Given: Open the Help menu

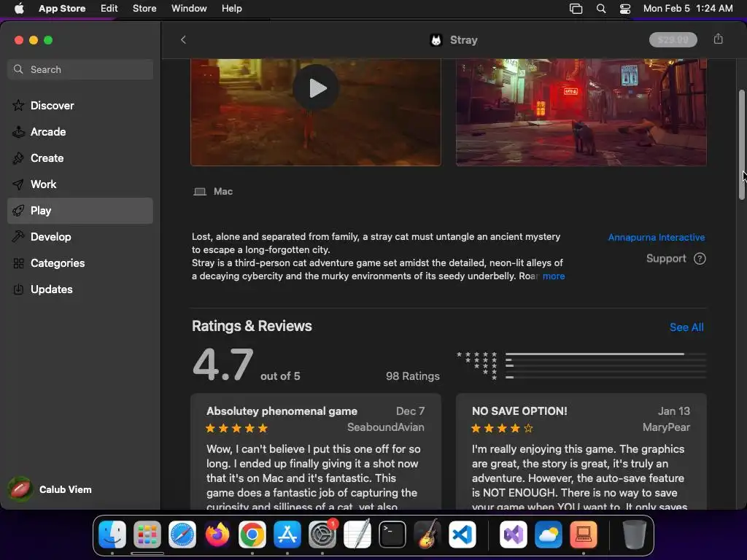Looking at the screenshot, I should point(231,9).
